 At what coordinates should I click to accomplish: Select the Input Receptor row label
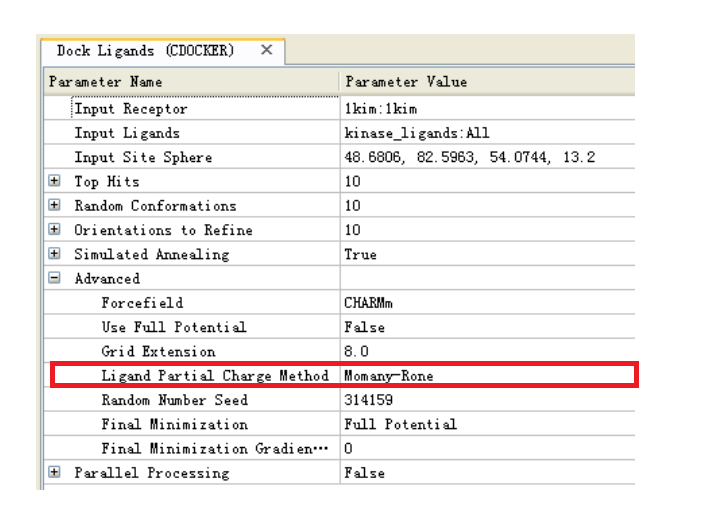pyautogui.click(x=131, y=109)
